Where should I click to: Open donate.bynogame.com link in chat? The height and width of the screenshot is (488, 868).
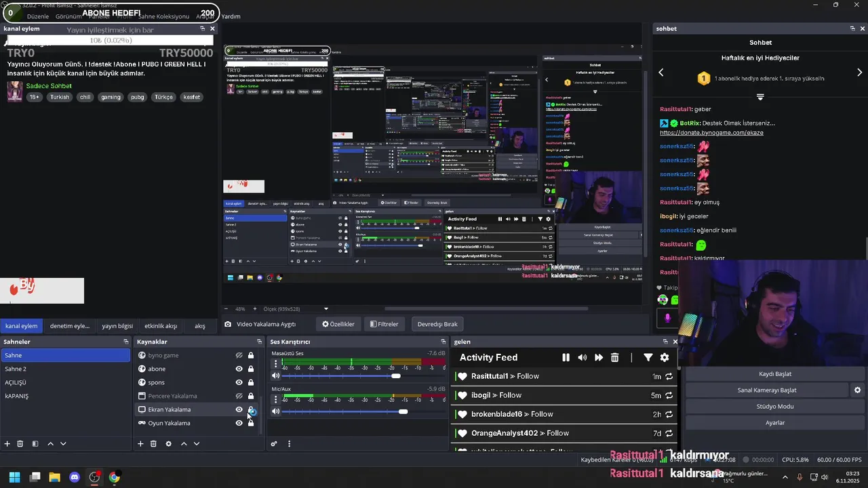pyautogui.click(x=711, y=133)
